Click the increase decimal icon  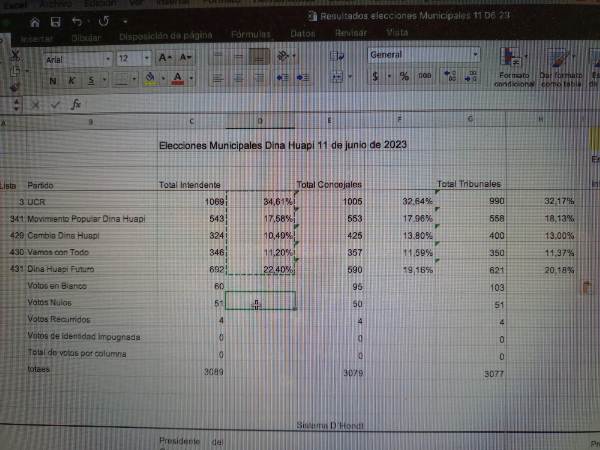[450, 76]
